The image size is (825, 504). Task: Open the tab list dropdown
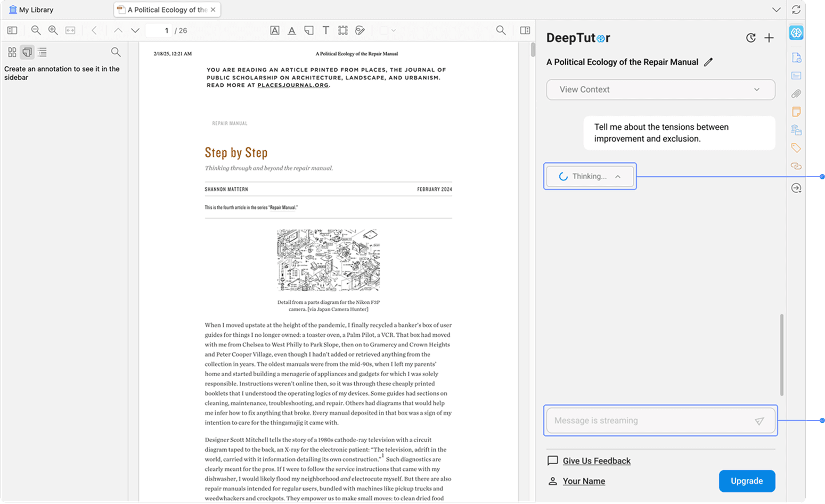(x=777, y=10)
